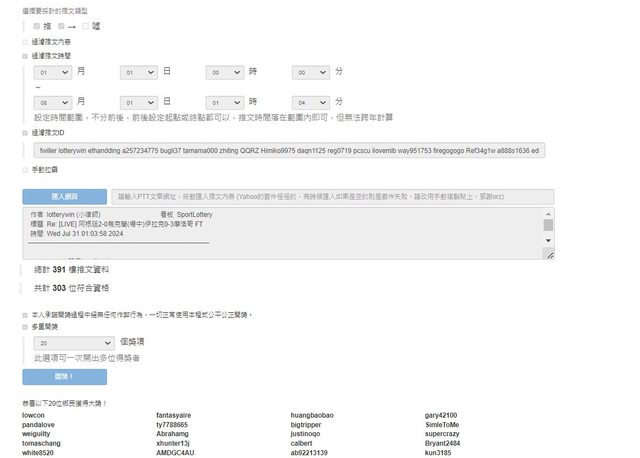The width and height of the screenshot is (640, 458).
Task: Open the prize count dropdown showing 20
Action: click(79, 342)
